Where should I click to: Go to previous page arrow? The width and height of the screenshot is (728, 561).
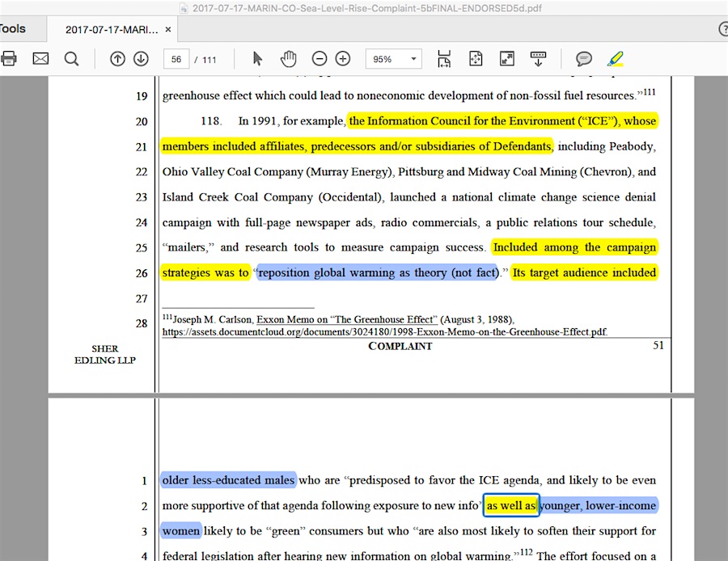[117, 59]
